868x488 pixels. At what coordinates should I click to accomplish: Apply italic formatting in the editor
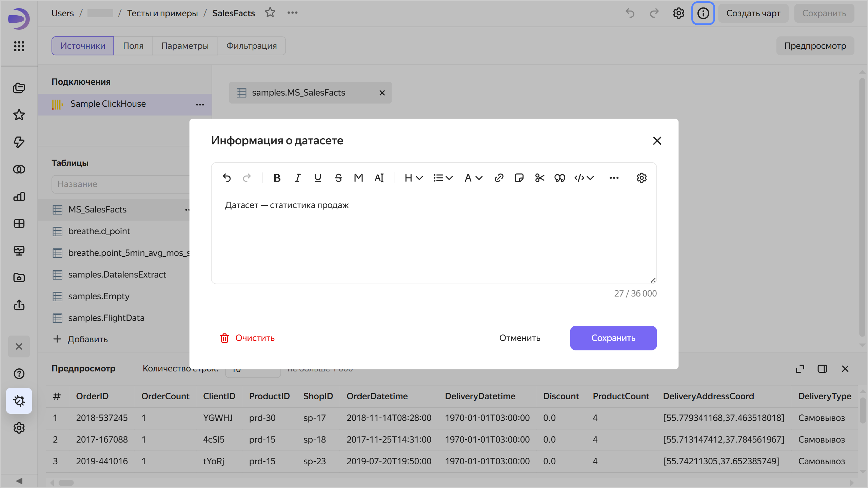[297, 178]
